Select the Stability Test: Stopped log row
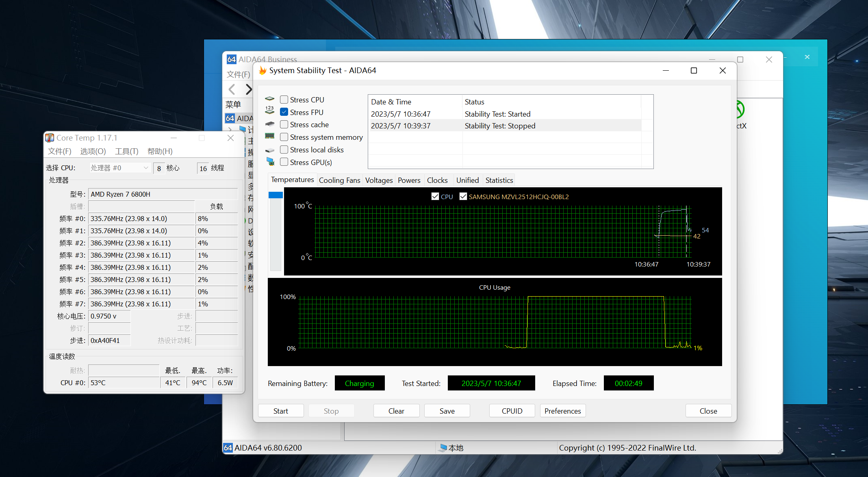This screenshot has width=868, height=477. click(504, 126)
